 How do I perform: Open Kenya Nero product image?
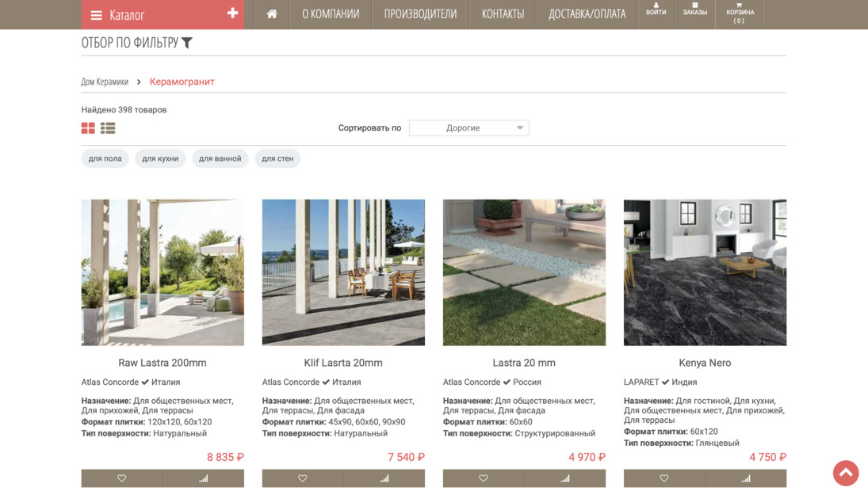click(x=705, y=272)
